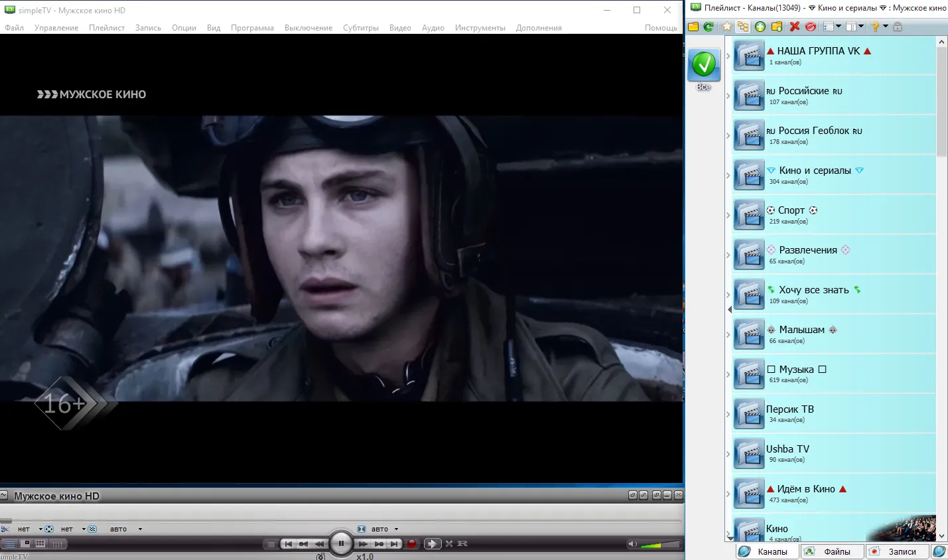Collapse playlist panel with left arrow
The height and width of the screenshot is (560, 948).
click(730, 309)
